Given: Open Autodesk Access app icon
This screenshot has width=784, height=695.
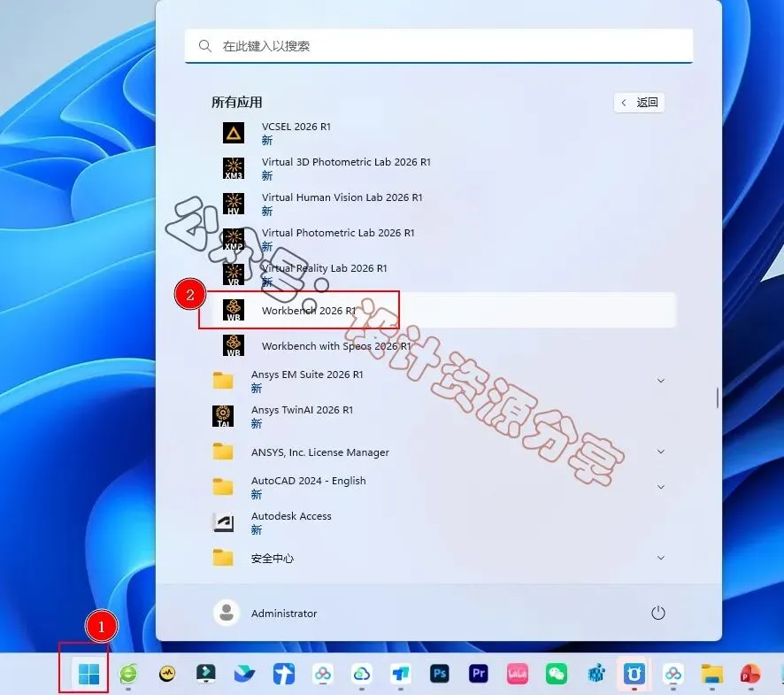Looking at the screenshot, I should [223, 522].
